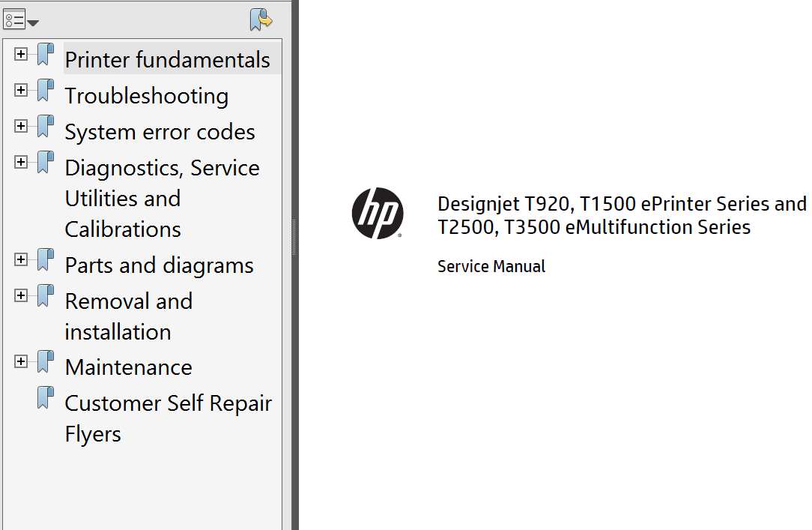Click the Printer fundamentals bookmark icon
Screen dimensions: 812x530
[x=46, y=54]
